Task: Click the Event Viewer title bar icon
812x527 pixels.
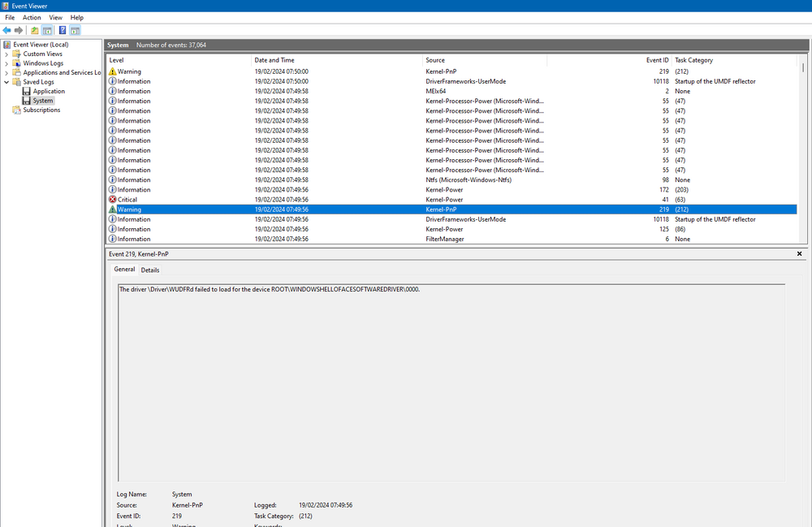Action: coord(6,6)
